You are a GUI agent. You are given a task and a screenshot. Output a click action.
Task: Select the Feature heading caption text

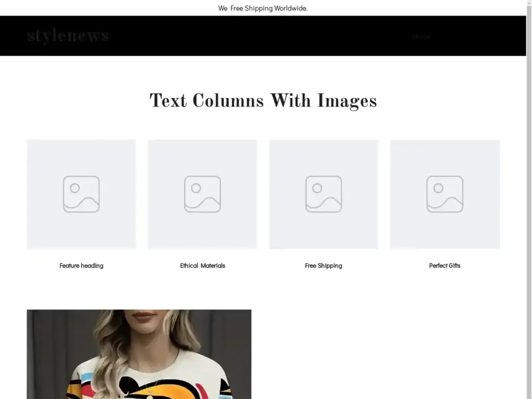(x=81, y=265)
